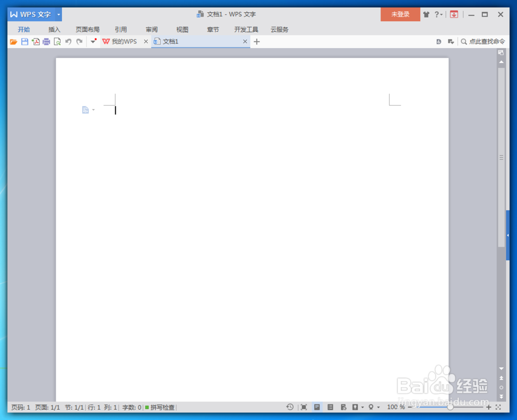Click the red download update icon
Viewport: 517px width, 420px height.
point(454,14)
